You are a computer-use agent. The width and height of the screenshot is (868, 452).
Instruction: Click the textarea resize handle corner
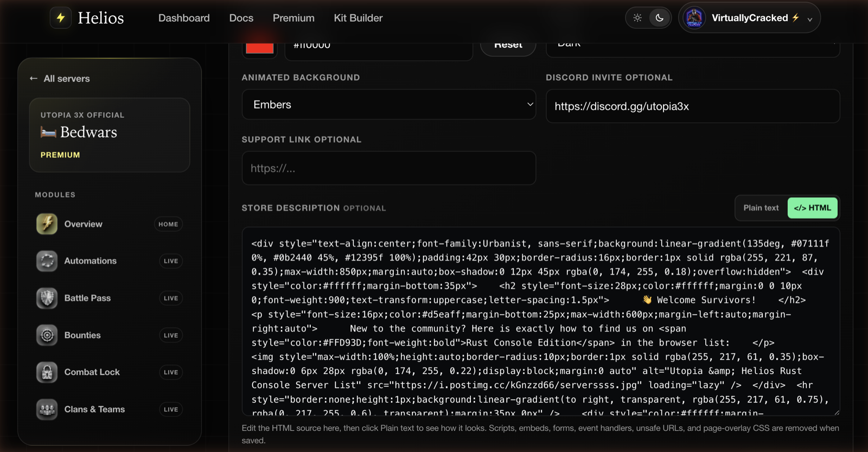(836, 412)
